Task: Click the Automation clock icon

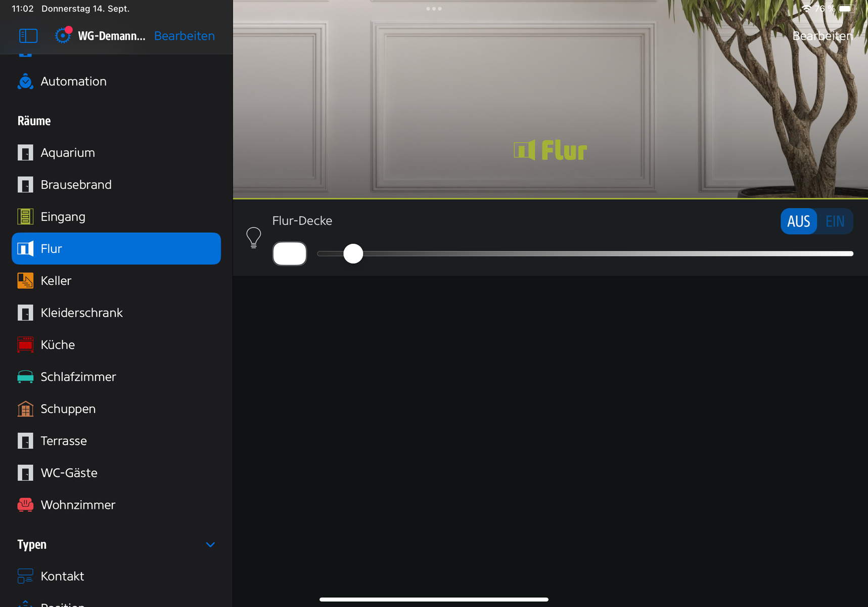Action: 25,81
